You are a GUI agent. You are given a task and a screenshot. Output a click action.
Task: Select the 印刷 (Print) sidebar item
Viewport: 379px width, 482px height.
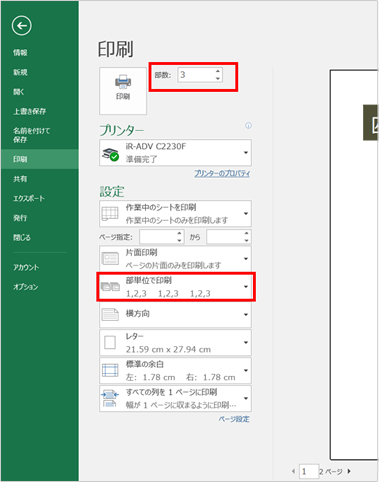(x=40, y=159)
